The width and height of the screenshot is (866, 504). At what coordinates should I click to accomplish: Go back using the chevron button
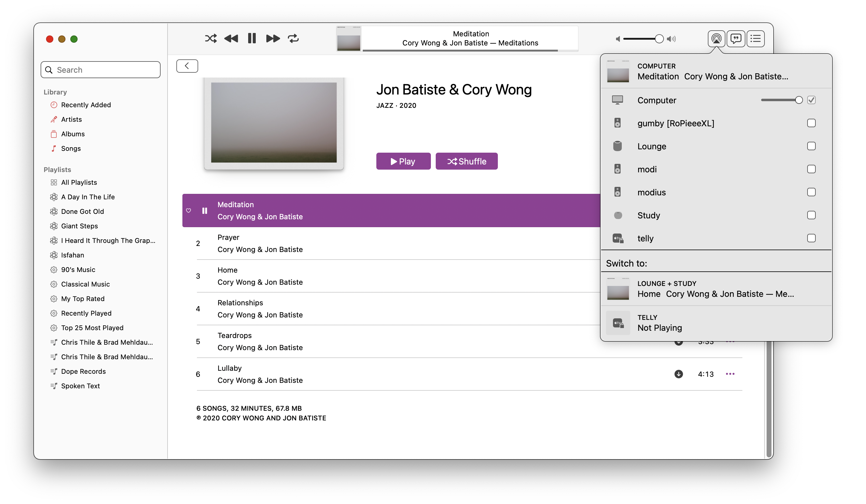point(187,66)
